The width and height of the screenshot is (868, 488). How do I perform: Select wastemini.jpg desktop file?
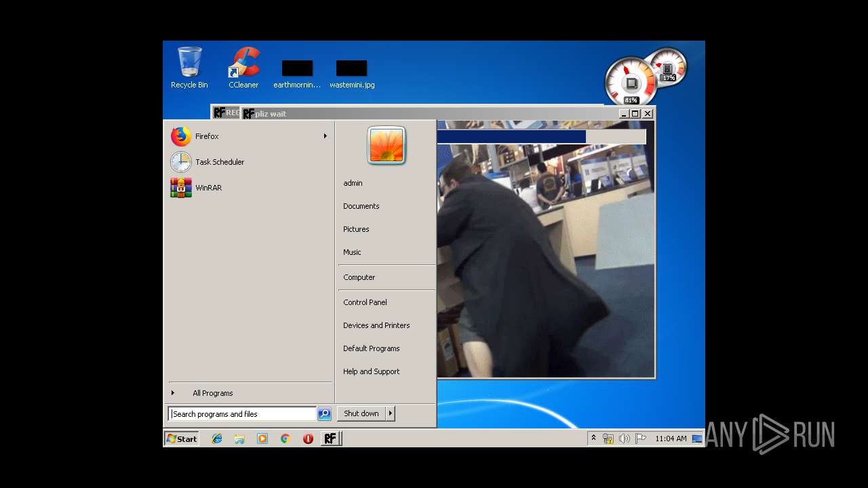tap(352, 75)
